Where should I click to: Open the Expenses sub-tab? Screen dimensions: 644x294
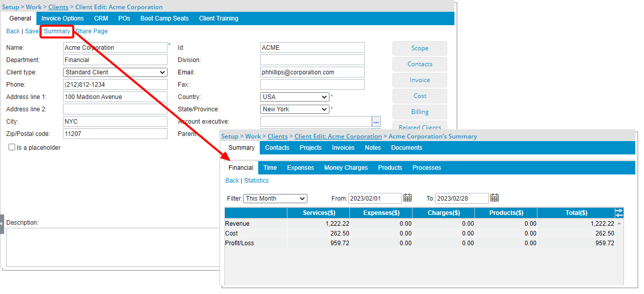[301, 168]
